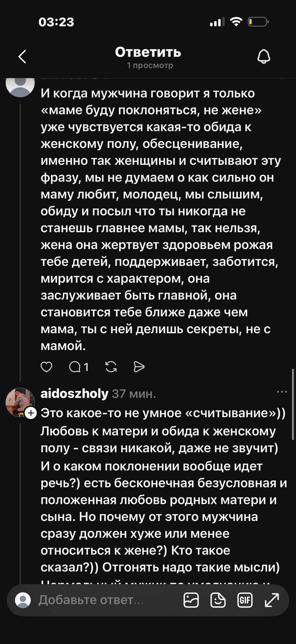This screenshot has width=296, height=644.
Task: Insert a GIF using the GIF button
Action: pos(245,600)
